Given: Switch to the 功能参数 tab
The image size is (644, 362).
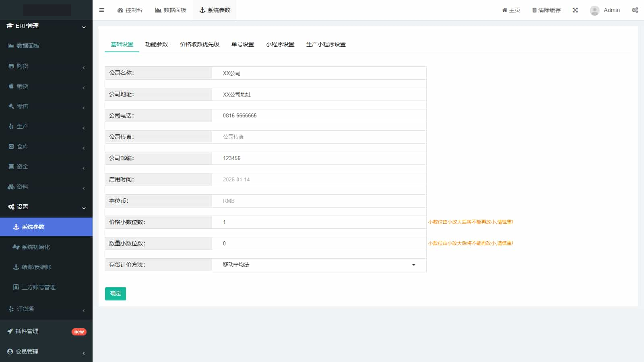Looking at the screenshot, I should (157, 44).
